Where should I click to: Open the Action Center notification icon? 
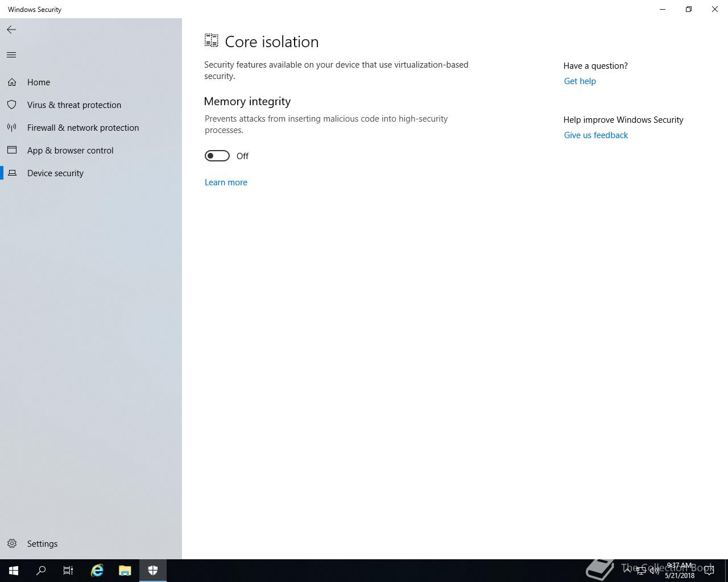pos(709,571)
